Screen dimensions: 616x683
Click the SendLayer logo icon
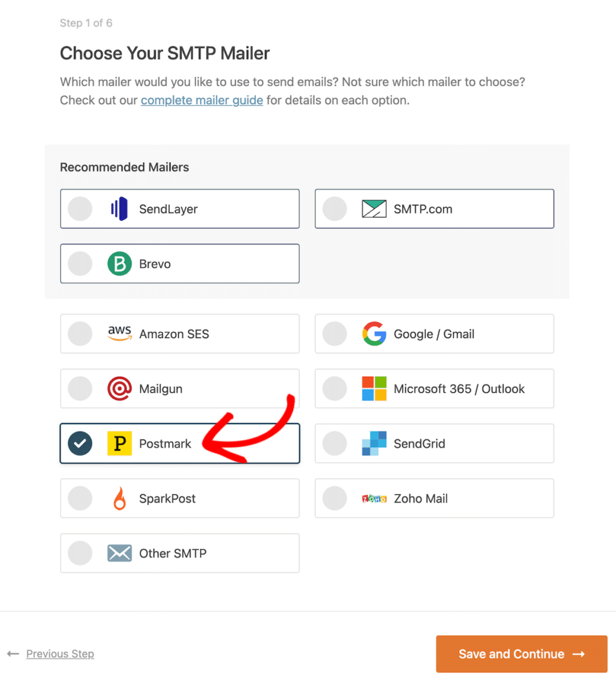[x=119, y=209]
